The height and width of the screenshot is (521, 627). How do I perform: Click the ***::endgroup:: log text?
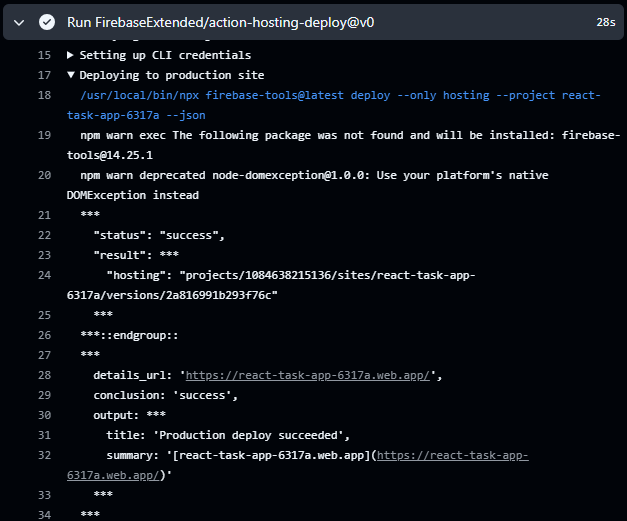pos(129,335)
